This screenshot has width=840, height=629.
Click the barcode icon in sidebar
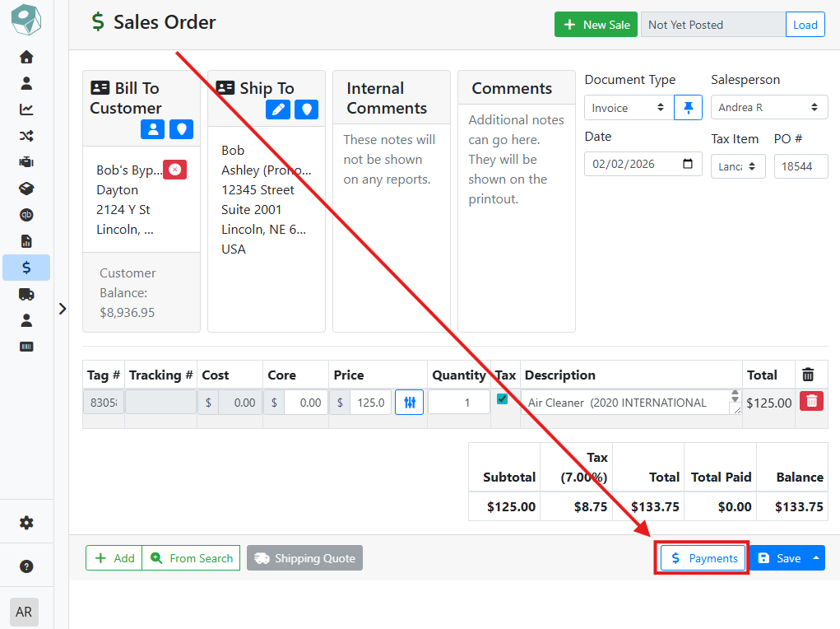[26, 347]
